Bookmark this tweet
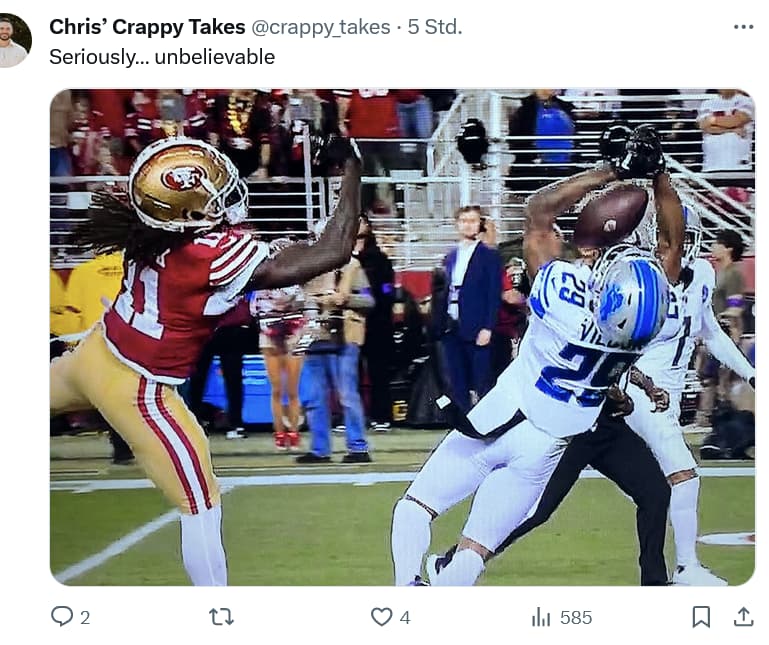769x645 pixels. click(701, 617)
